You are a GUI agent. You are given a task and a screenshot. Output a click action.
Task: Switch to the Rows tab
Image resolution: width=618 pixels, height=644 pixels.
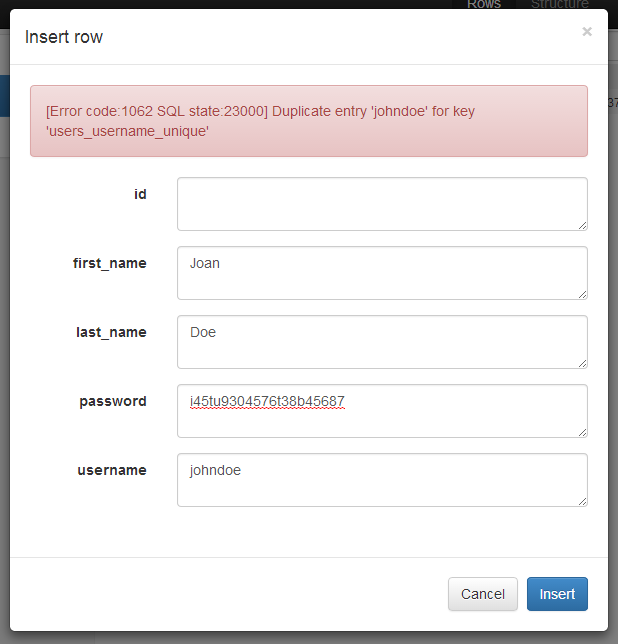484,4
